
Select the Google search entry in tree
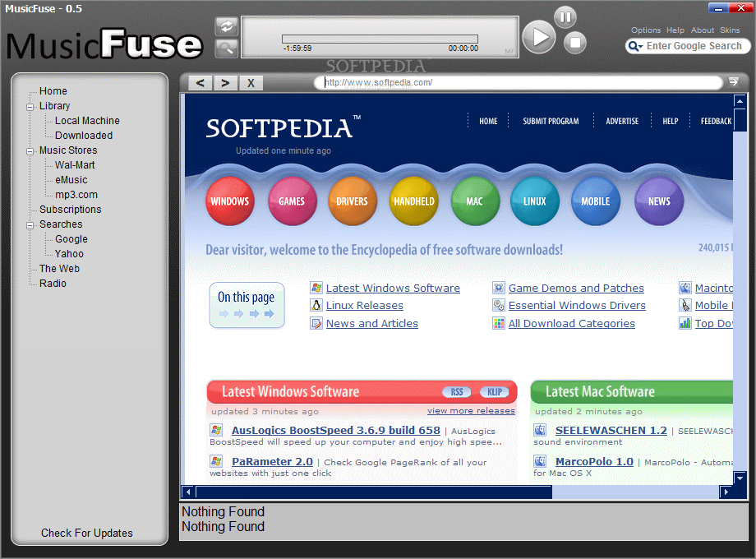pos(71,239)
